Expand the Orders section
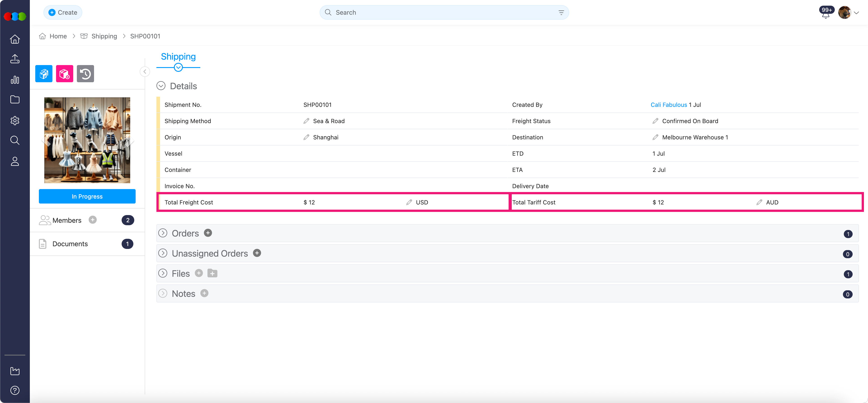 163,233
